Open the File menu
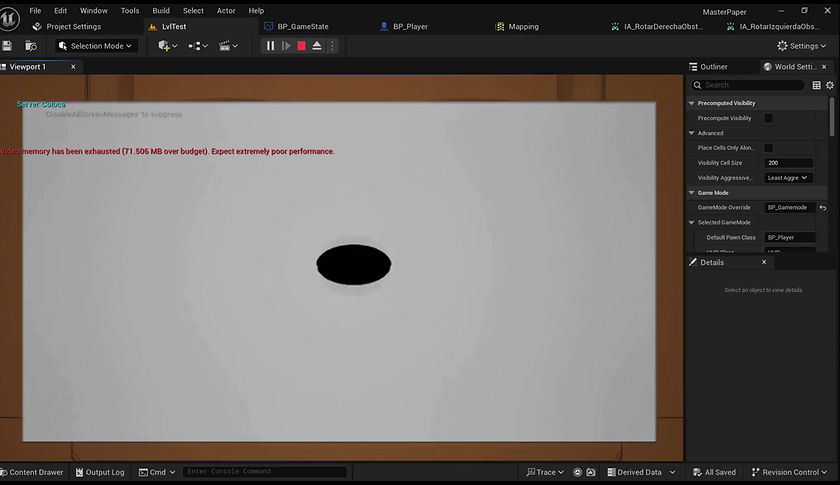Screen dimensions: 840x485 click(35, 11)
